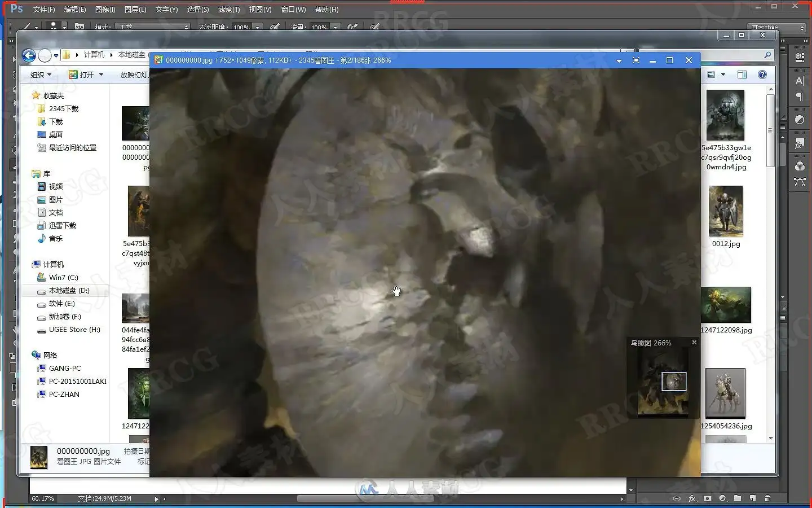Image resolution: width=812 pixels, height=508 pixels.
Task: Open the 组织 dropdown in Explorer
Action: click(41, 75)
